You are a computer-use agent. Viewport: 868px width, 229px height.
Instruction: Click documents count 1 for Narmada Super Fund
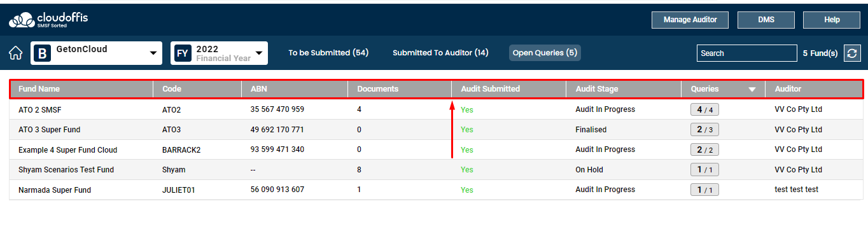(359, 190)
